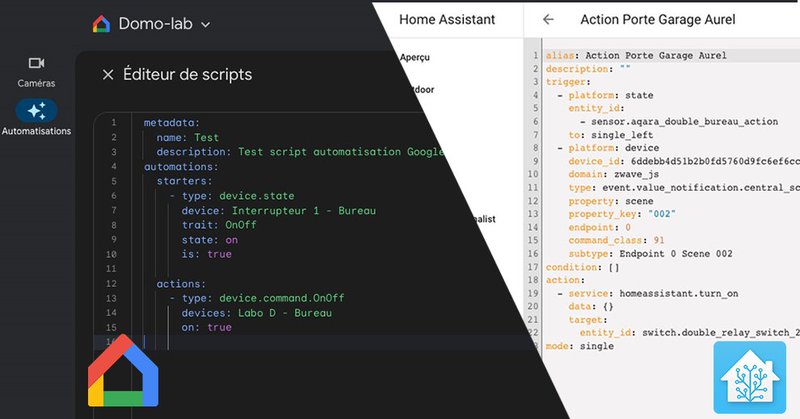Click 'subtype: Endpoint 0 Scene 002' line
The image size is (800, 419).
pos(651,254)
